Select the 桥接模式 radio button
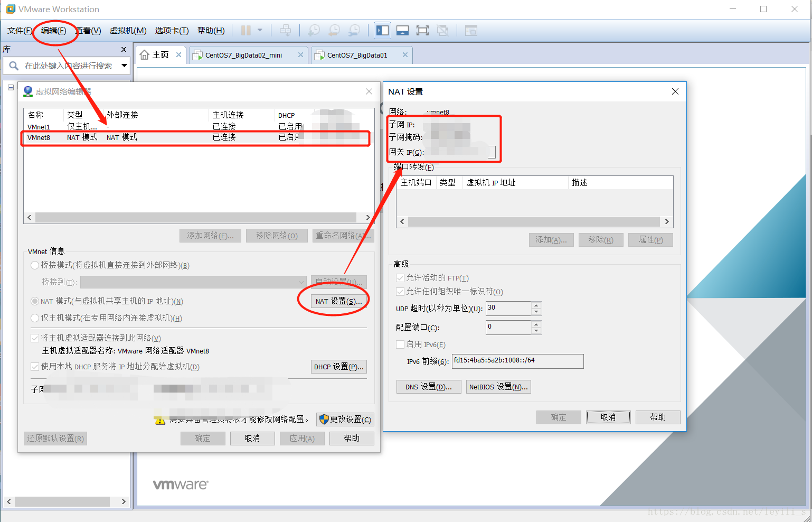This screenshot has height=522, width=812. pos(35,265)
